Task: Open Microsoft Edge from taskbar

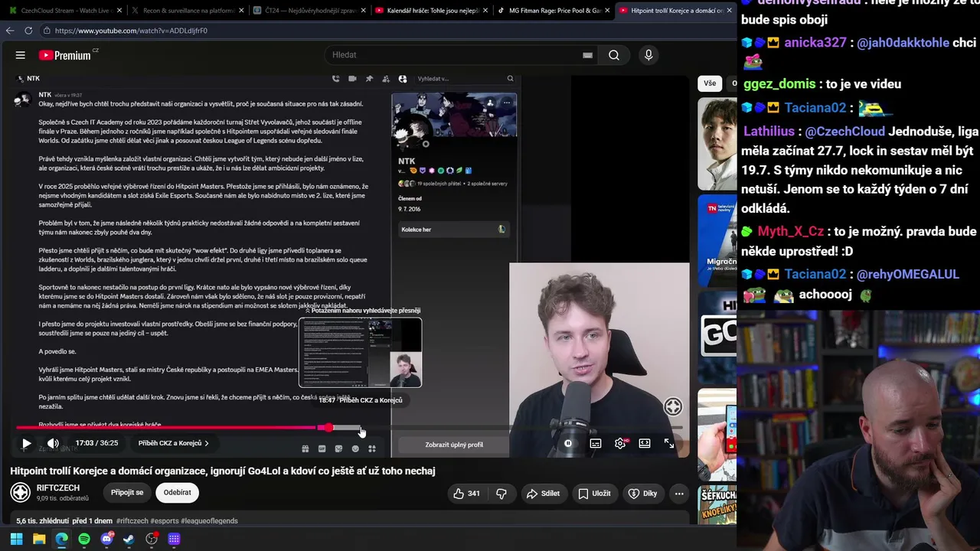Action: click(x=61, y=539)
